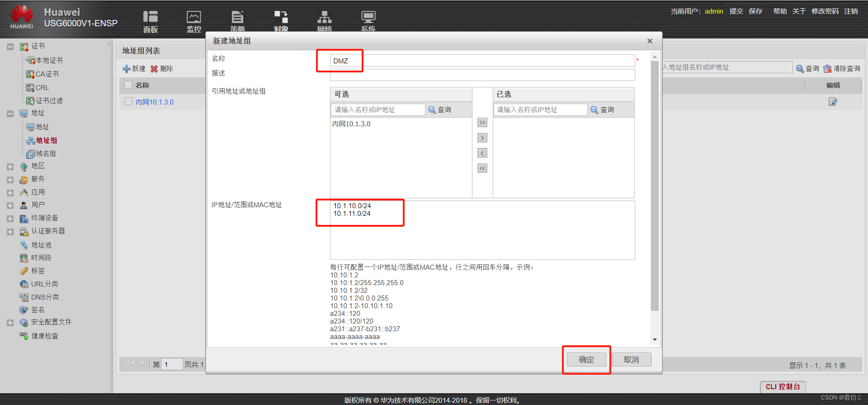This screenshot has height=405, width=868.
Task: Click 注销 to log out
Action: 851,11
